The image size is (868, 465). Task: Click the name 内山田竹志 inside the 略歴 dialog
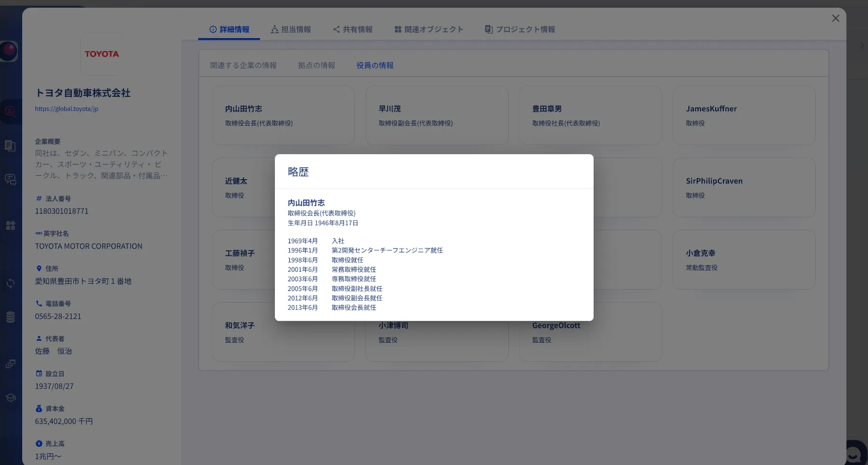coord(306,203)
